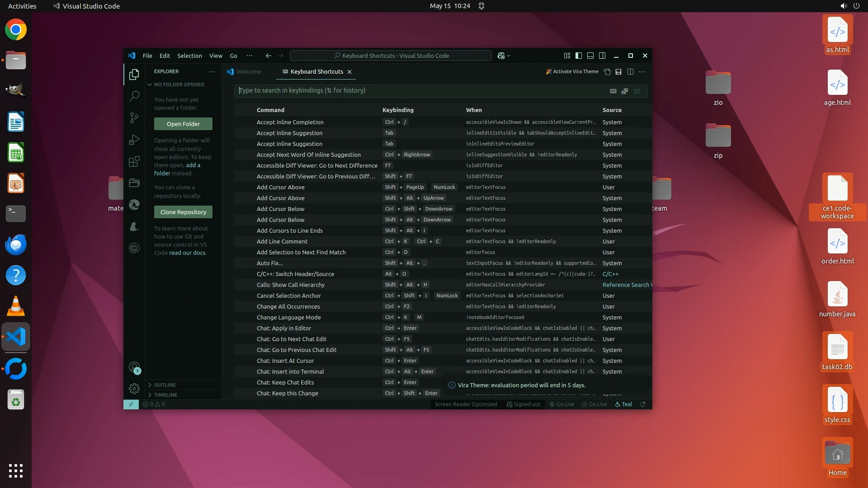Viewport: 868px width, 488px height.
Task: Expand the OUTLINE section
Action: [x=165, y=385]
